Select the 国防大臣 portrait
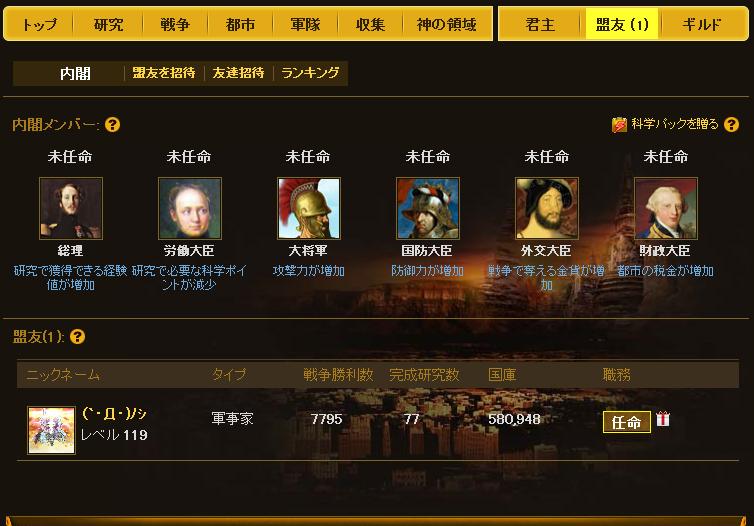This screenshot has width=754, height=526. pos(427,208)
